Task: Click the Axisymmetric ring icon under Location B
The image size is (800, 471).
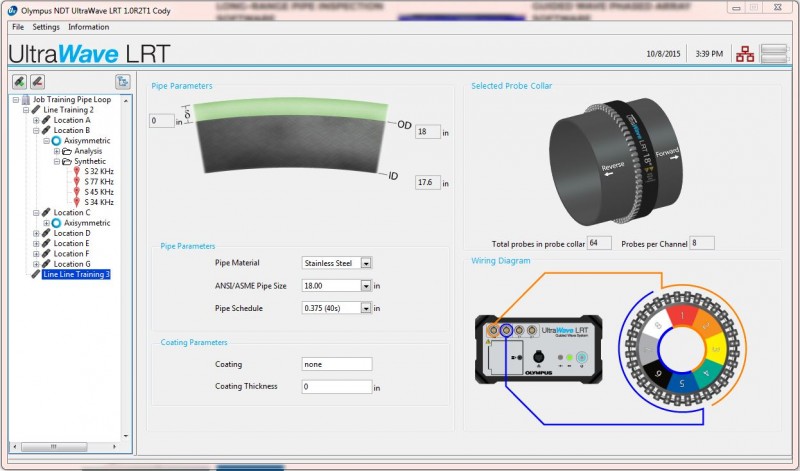Action: click(57, 141)
